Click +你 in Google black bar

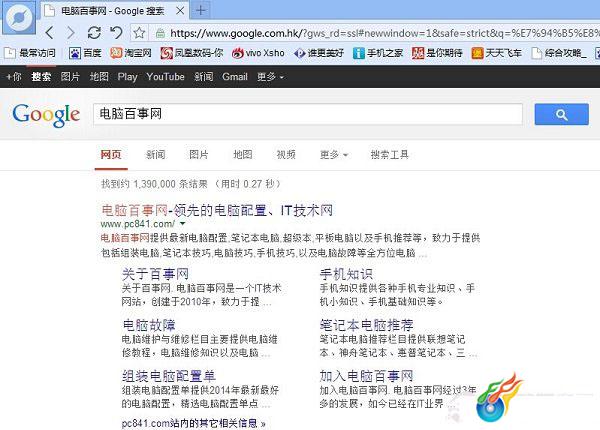click(14, 77)
